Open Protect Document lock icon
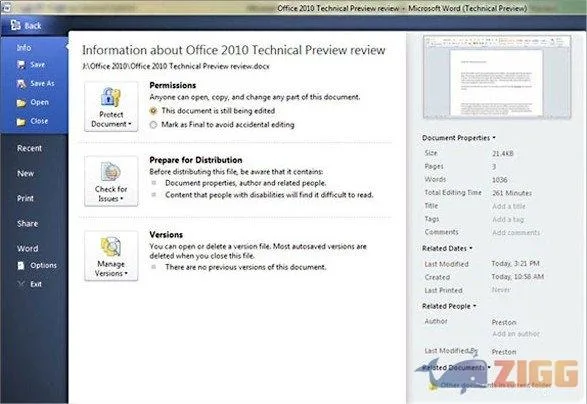The width and height of the screenshot is (587, 404). click(x=111, y=97)
